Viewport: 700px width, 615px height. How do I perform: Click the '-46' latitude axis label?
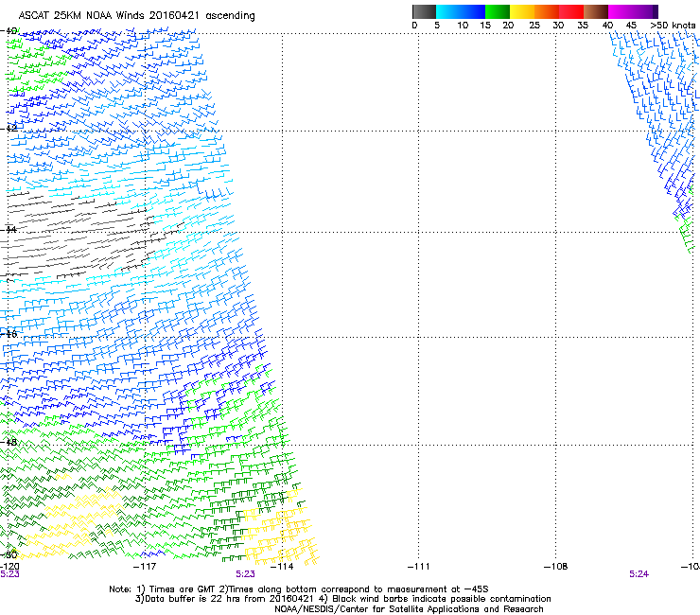pyautogui.click(x=9, y=334)
